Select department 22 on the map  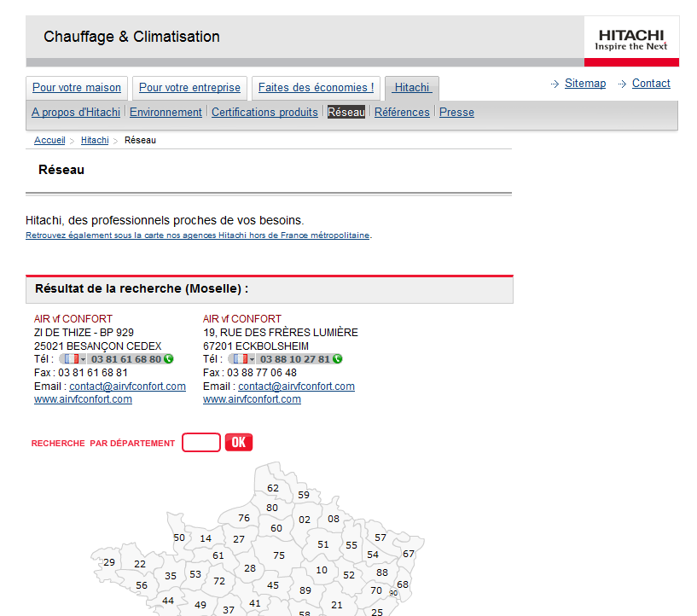tap(140, 564)
